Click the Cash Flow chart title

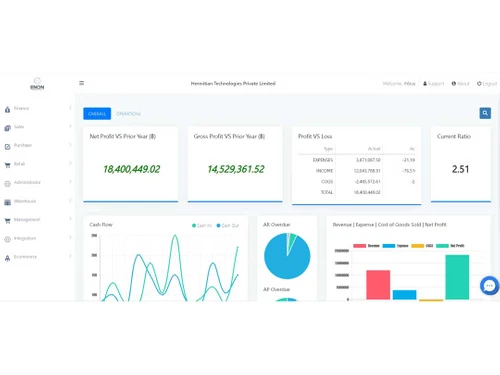pyautogui.click(x=101, y=225)
